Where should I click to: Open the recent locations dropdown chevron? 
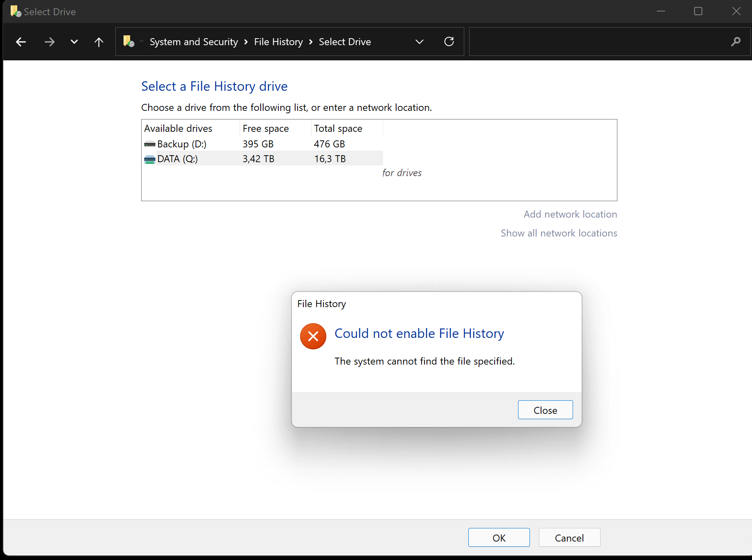pyautogui.click(x=74, y=42)
